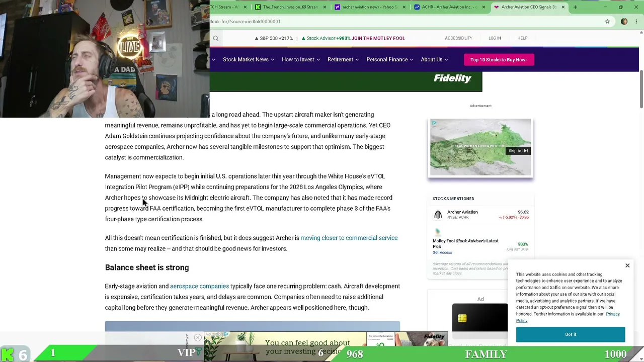Minimize the browser window
Viewport: 644px width, 362px height.
pyautogui.click(x=605, y=7)
